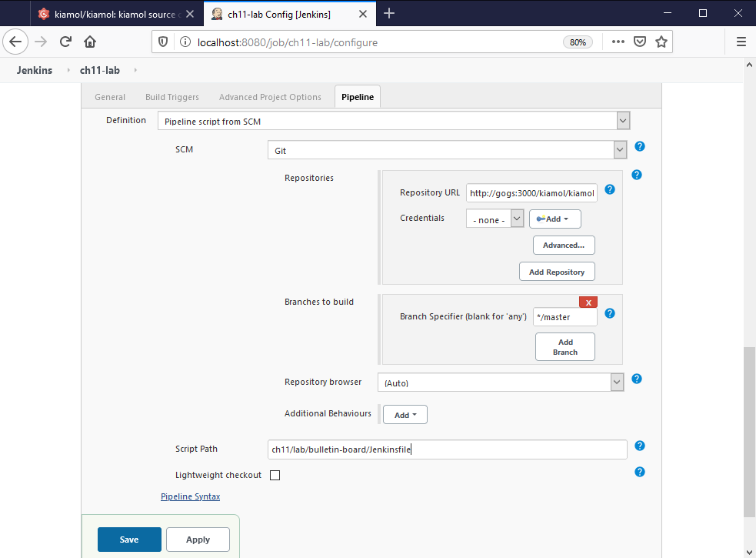Expand the Definition dropdown
This screenshot has height=558, width=756.
coord(393,121)
